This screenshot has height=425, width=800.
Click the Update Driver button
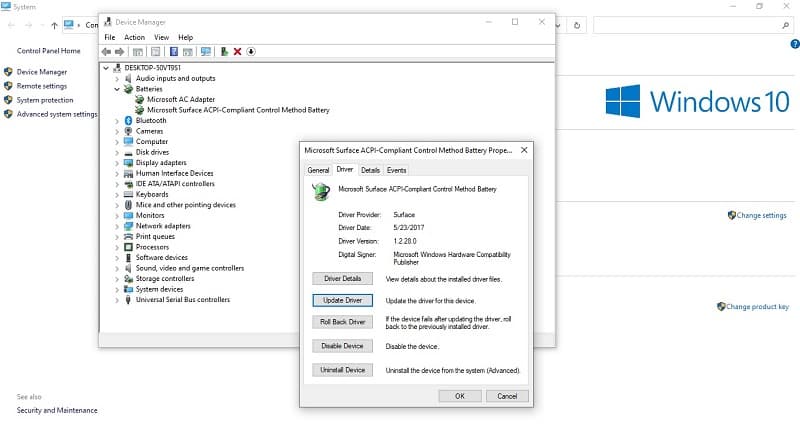click(342, 301)
